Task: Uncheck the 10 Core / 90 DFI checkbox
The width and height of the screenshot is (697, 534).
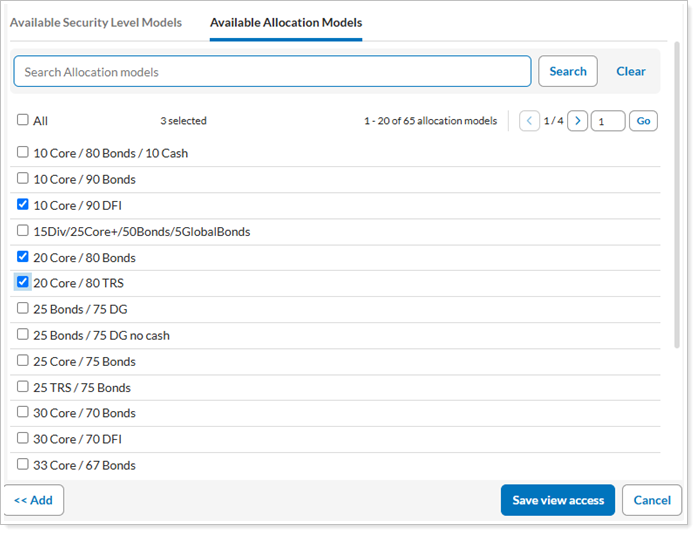Action: pyautogui.click(x=23, y=205)
